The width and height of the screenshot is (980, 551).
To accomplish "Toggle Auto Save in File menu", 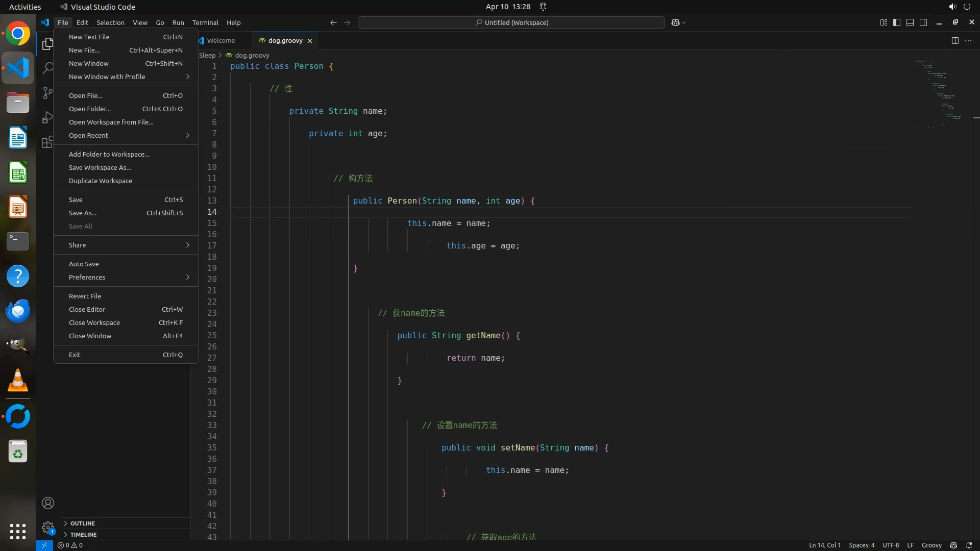I will pyautogui.click(x=84, y=264).
